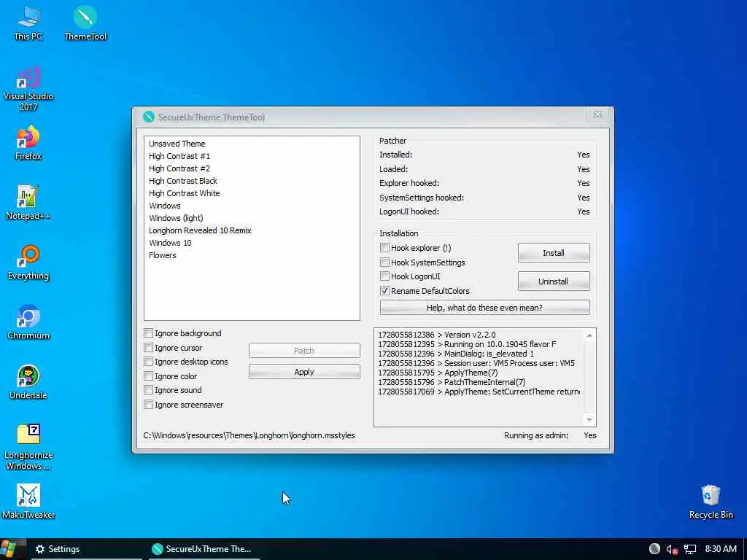The image size is (747, 560).
Task: Click the longhorn.msstyles path text
Action: click(x=249, y=435)
